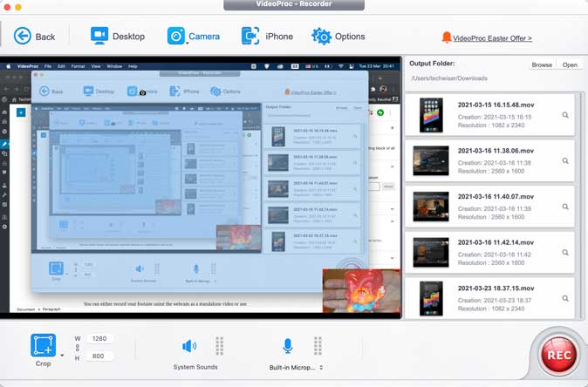Click text Creation: 2021-03-15 16:15
Viewport: 588px width, 387px height.
coord(495,117)
